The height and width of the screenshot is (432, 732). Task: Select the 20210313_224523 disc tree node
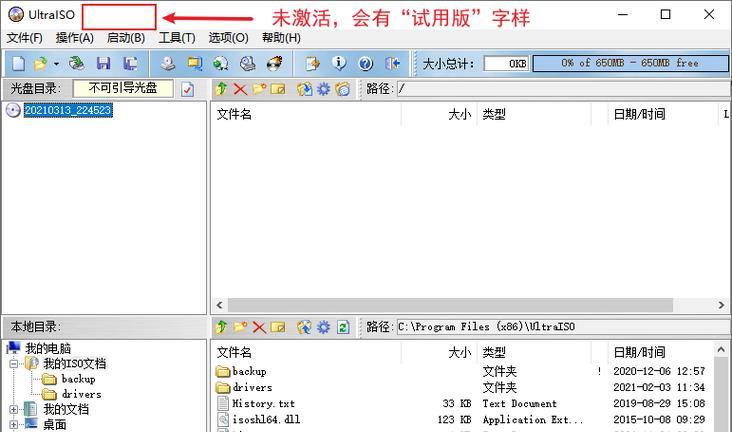[68, 110]
